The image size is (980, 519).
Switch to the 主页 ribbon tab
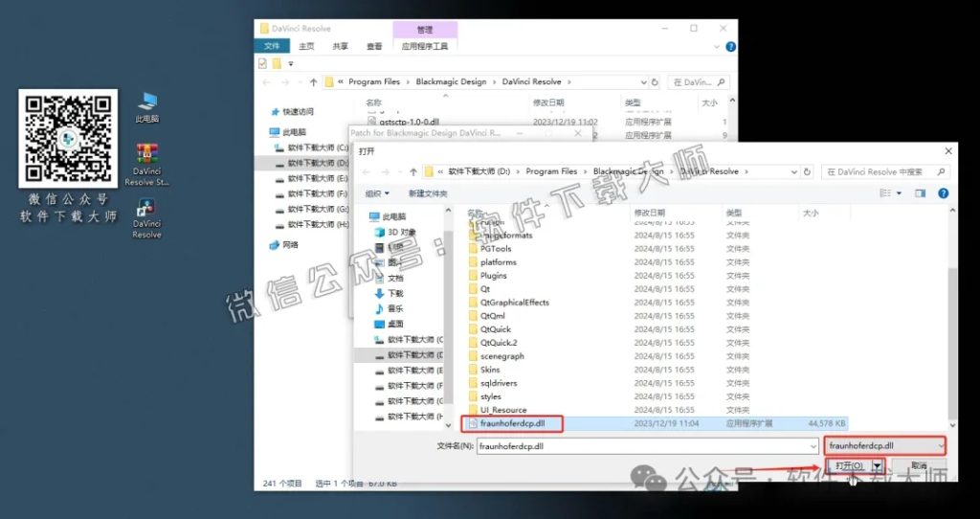306,46
